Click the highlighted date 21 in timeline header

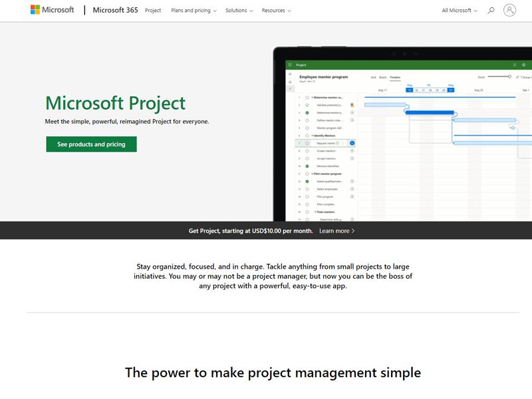[x=451, y=90]
